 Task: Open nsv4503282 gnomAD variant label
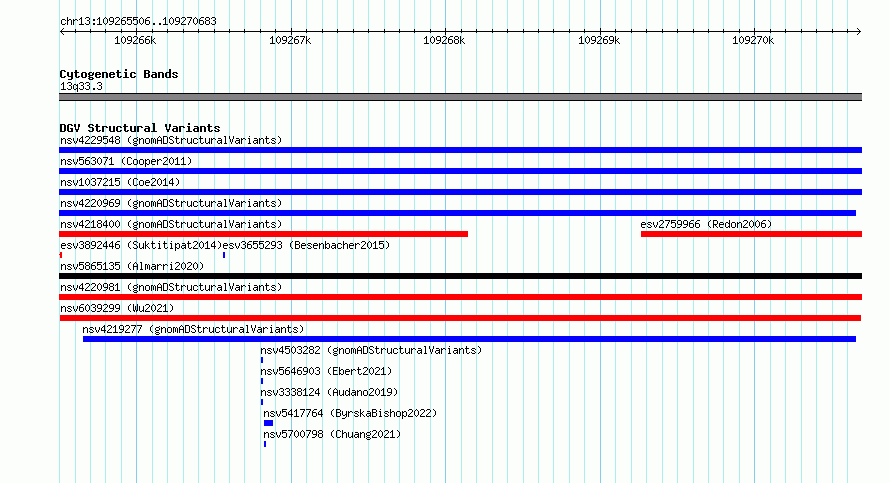coord(371,350)
